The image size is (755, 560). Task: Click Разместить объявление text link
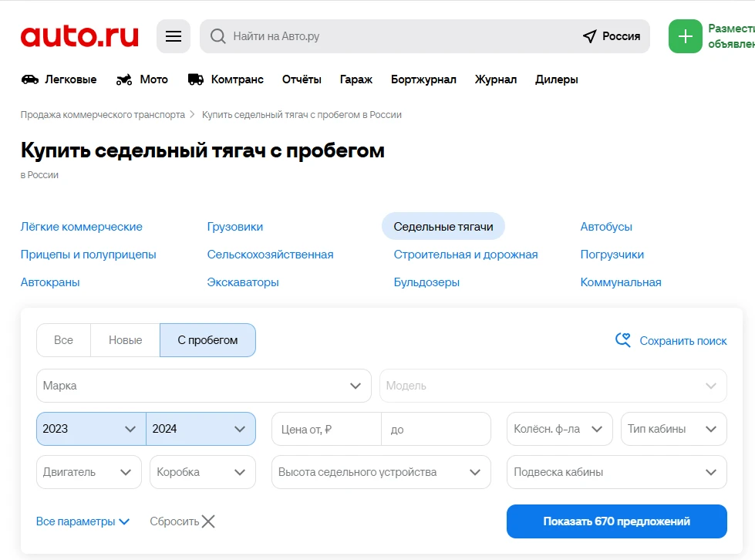click(731, 36)
